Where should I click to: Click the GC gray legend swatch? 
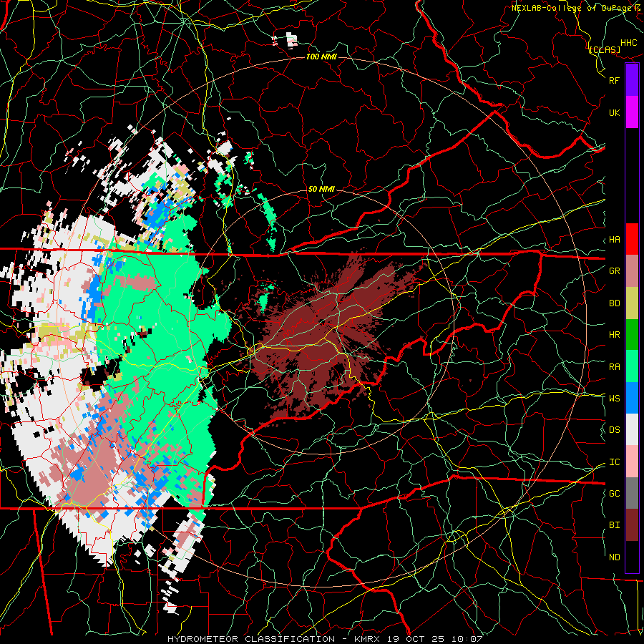(x=632, y=493)
